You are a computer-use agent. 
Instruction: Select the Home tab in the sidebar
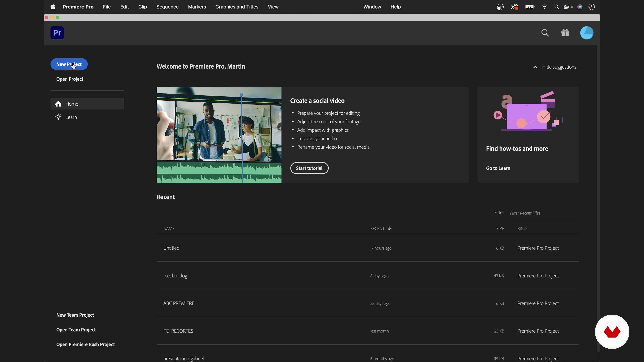coord(87,104)
